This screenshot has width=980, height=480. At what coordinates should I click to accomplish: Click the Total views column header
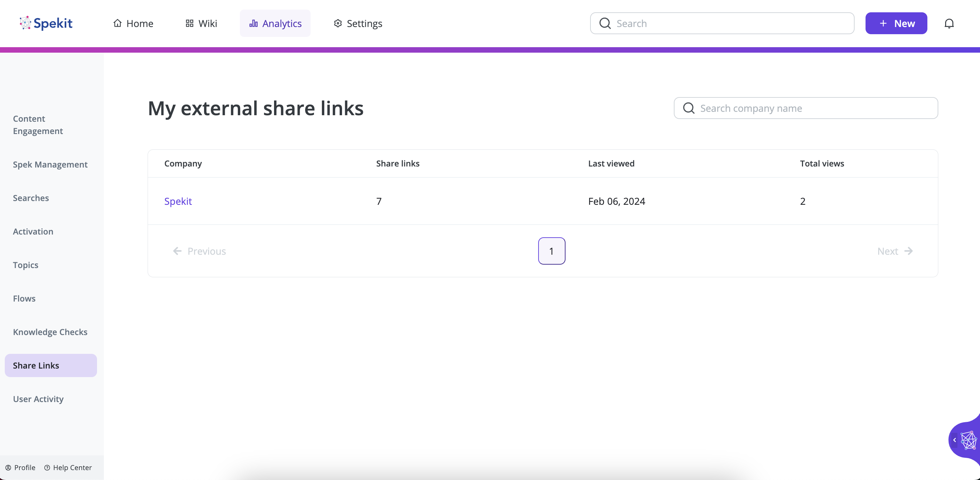pyautogui.click(x=822, y=163)
